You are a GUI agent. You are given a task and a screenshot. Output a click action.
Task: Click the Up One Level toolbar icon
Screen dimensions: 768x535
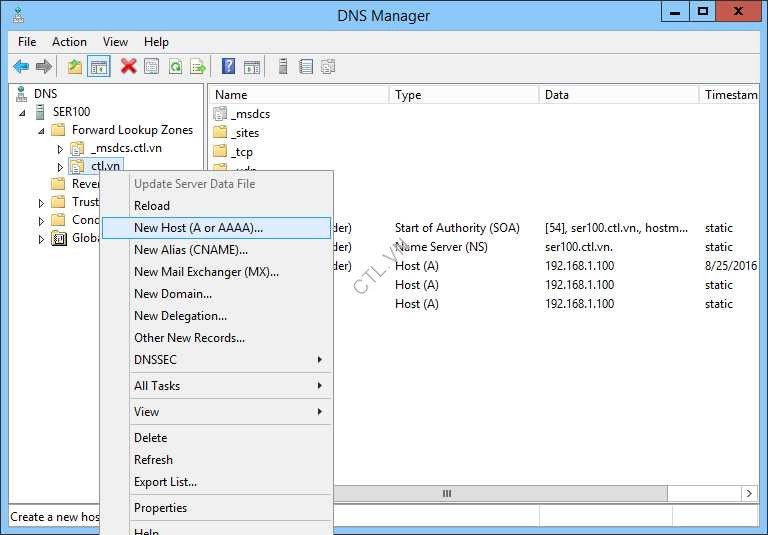(75, 67)
